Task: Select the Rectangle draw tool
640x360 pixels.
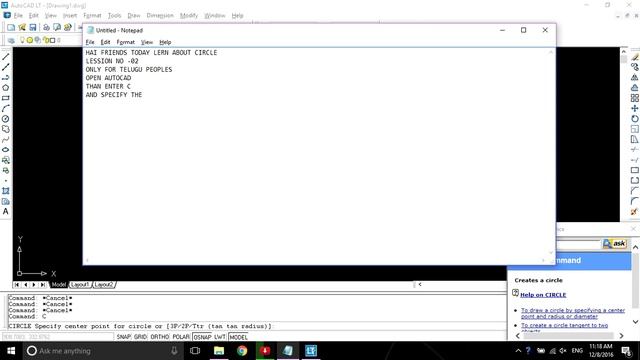Action: pyautogui.click(x=6, y=98)
